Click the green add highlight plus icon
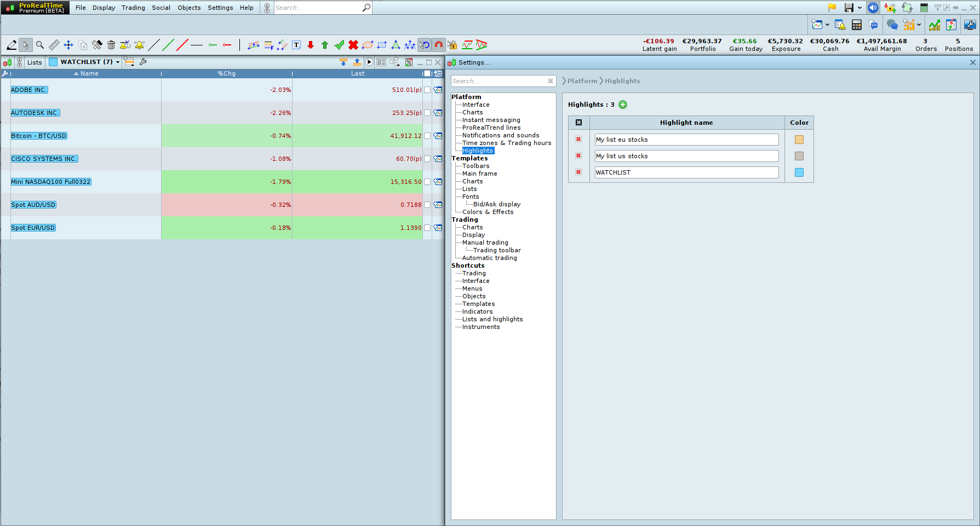This screenshot has height=526, width=980. [x=623, y=105]
